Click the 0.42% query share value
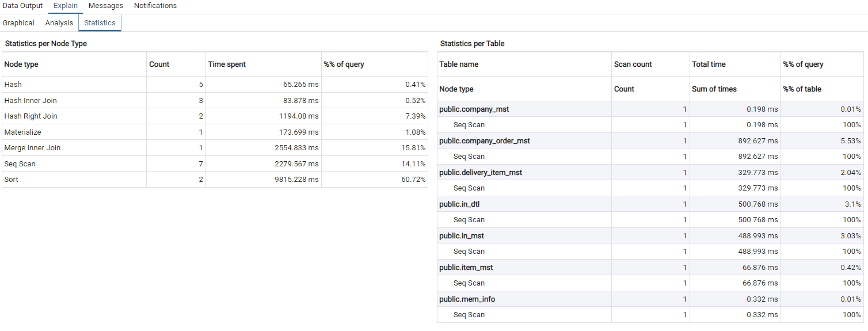 pyautogui.click(x=850, y=268)
